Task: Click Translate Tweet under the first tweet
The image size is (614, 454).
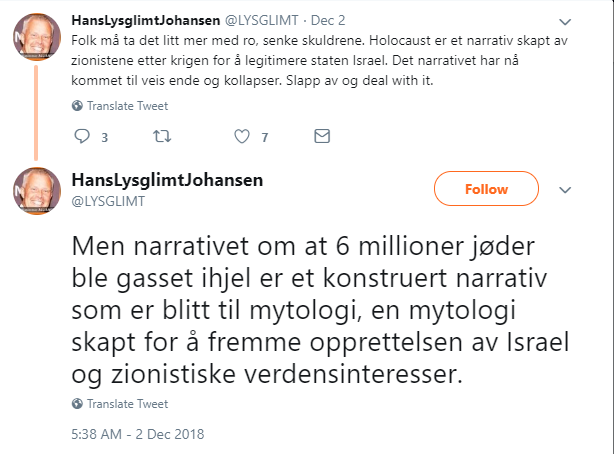Action: [127, 105]
